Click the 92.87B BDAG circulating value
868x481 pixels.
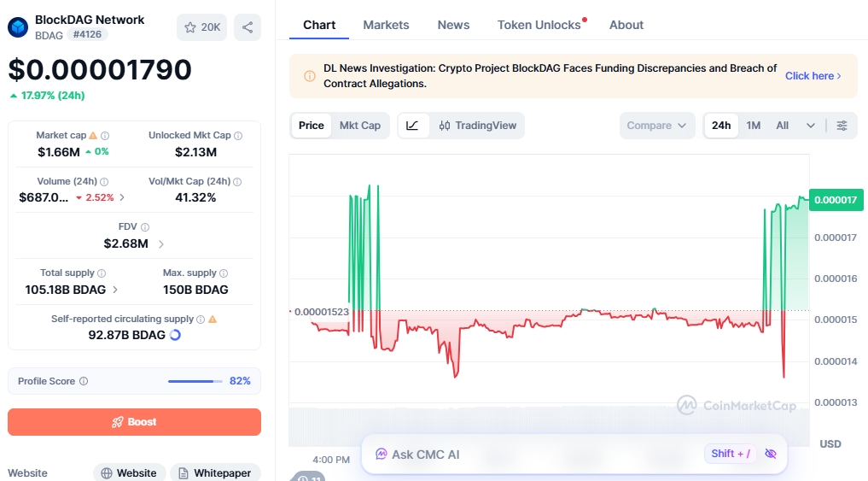(x=127, y=335)
